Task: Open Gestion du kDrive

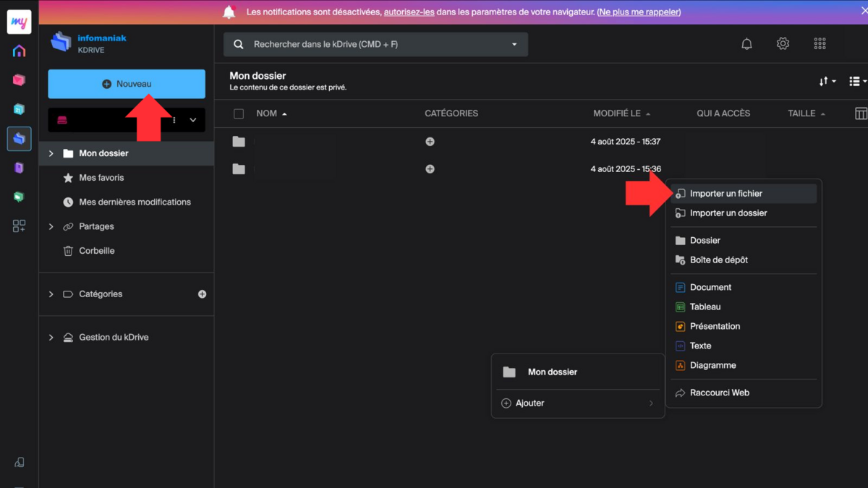Action: [114, 338]
